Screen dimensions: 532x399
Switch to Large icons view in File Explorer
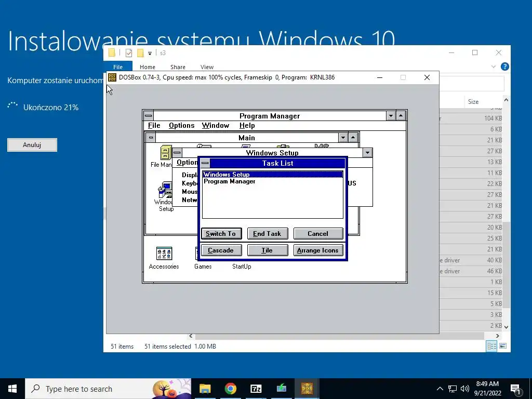coord(503,346)
